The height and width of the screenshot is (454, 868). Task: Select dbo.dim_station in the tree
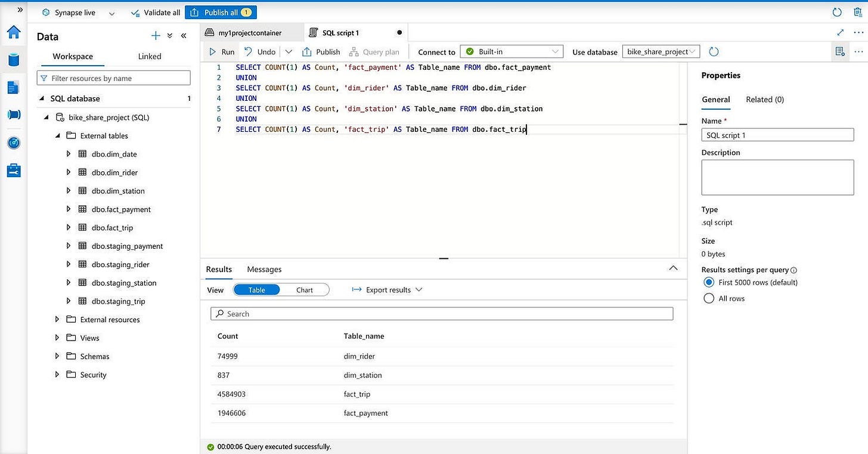coord(119,191)
